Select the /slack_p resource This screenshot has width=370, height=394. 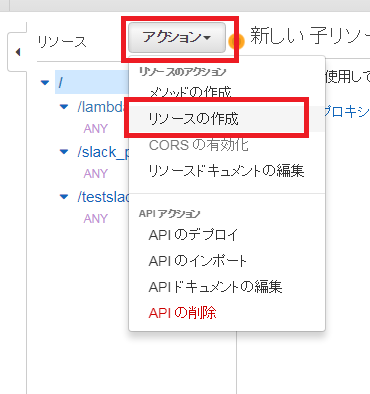point(103,152)
